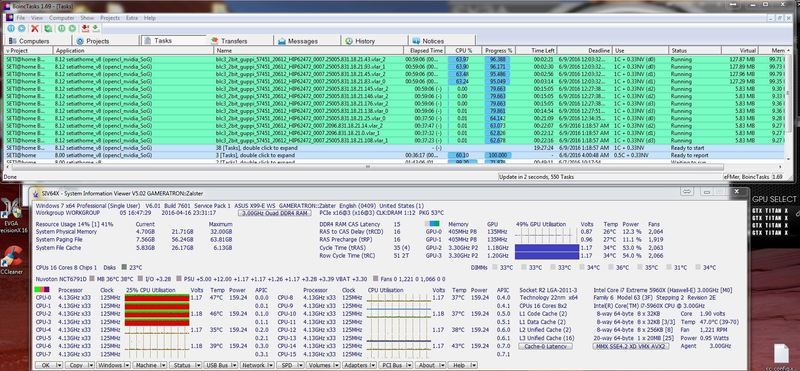Open the Show menu
This screenshot has width=800, height=371.
87,18
